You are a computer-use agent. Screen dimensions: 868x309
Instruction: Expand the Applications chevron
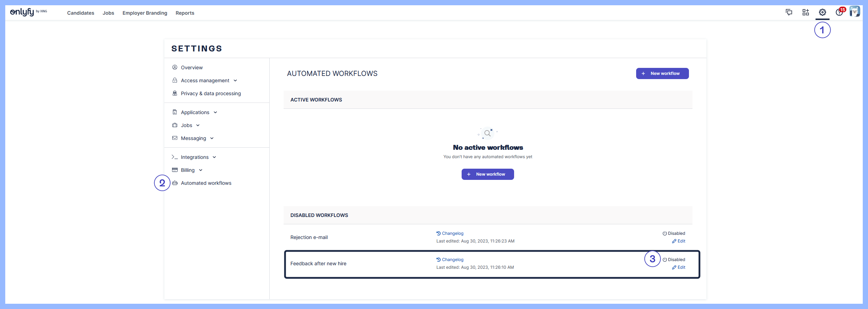pyautogui.click(x=215, y=112)
